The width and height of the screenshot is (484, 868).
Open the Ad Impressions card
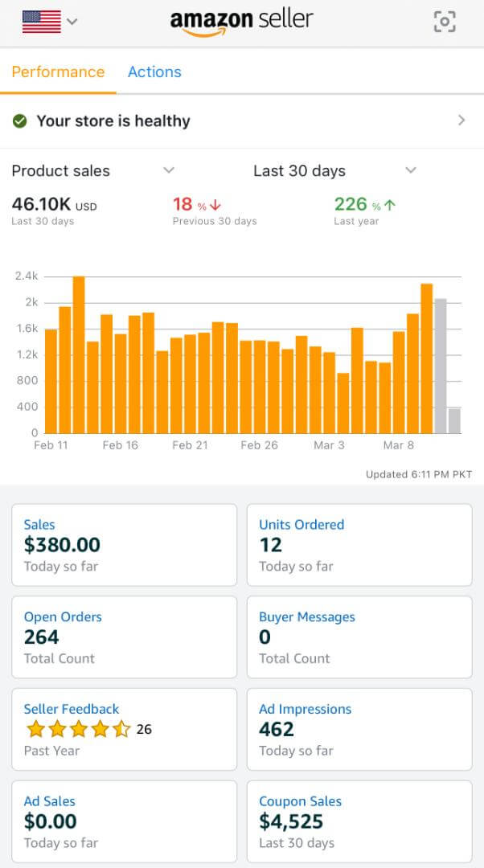coord(359,729)
